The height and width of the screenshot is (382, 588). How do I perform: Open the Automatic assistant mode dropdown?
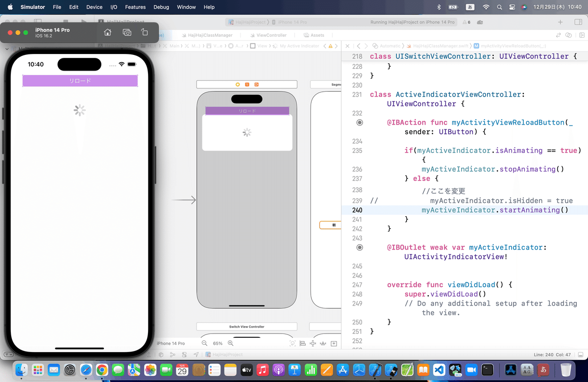pyautogui.click(x=387, y=46)
